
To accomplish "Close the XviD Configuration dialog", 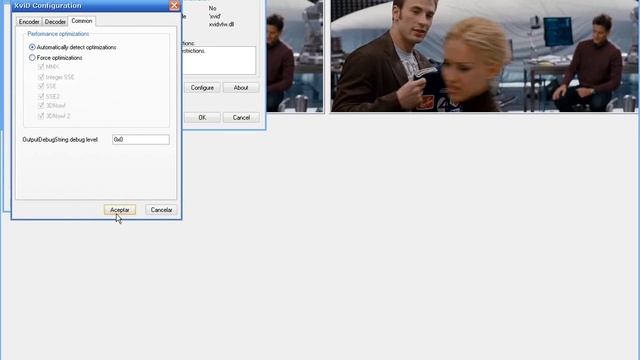I will tap(174, 5).
